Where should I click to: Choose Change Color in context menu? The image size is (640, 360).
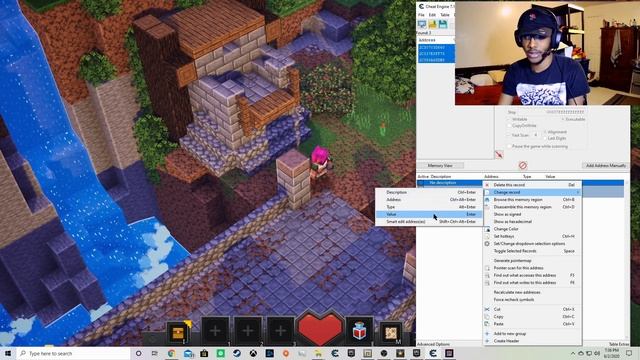point(533,229)
